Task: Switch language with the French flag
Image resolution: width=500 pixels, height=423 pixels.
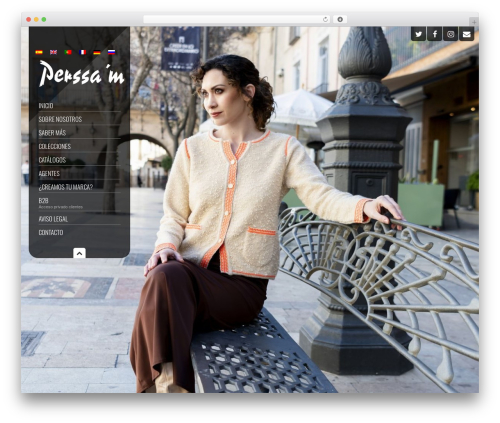Action: [82, 52]
